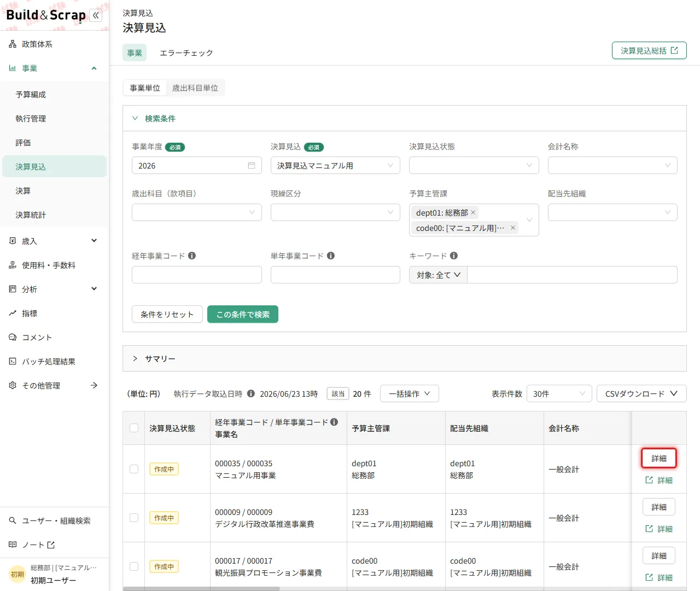Show info in 経年事業コード column header

coord(334,422)
